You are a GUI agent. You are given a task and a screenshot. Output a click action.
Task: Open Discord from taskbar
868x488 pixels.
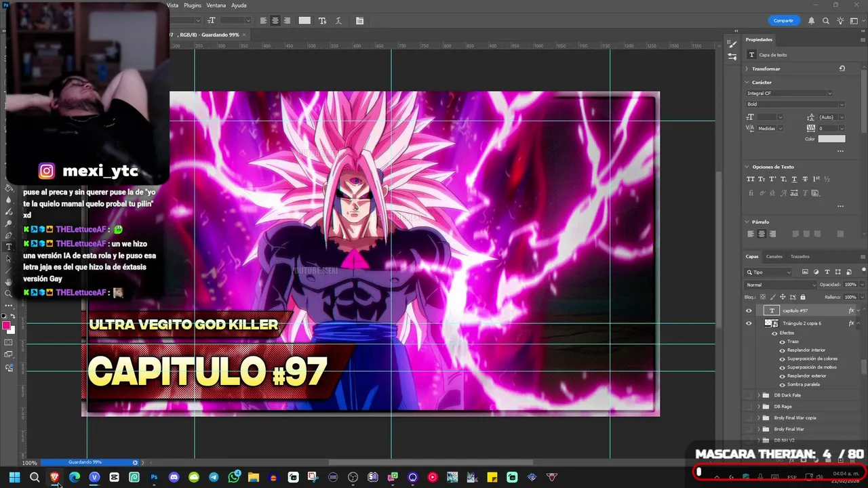click(174, 477)
